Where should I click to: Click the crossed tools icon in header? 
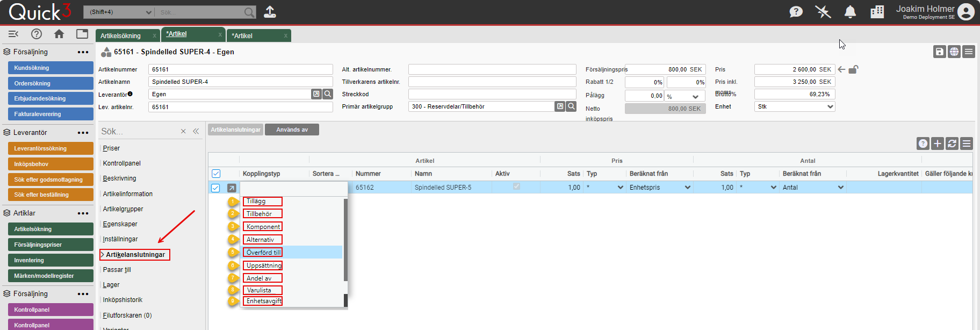[x=823, y=12]
